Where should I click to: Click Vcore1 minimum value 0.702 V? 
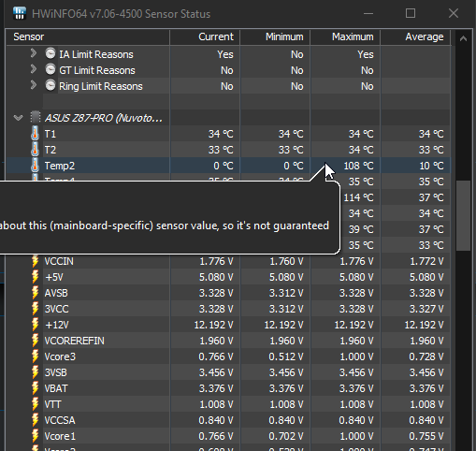tap(286, 436)
